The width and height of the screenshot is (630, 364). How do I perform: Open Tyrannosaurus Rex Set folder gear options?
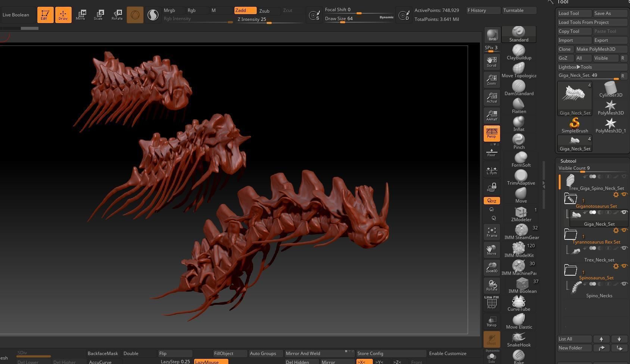pyautogui.click(x=616, y=230)
